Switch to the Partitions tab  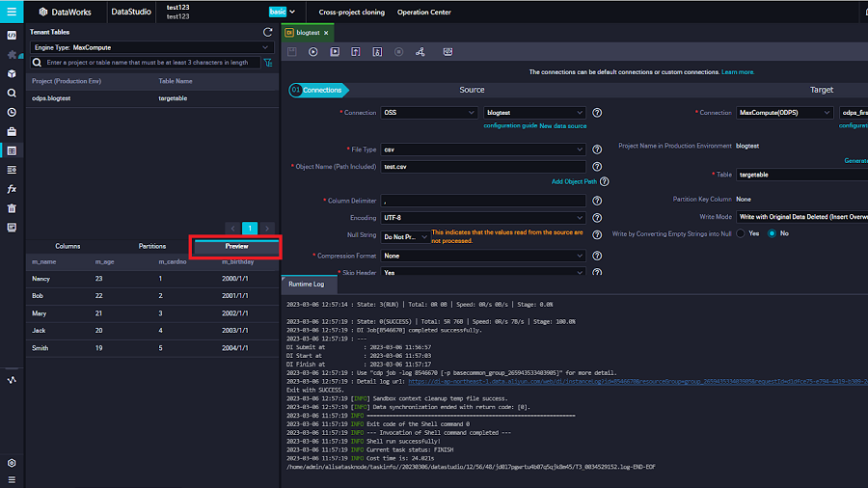(x=152, y=247)
